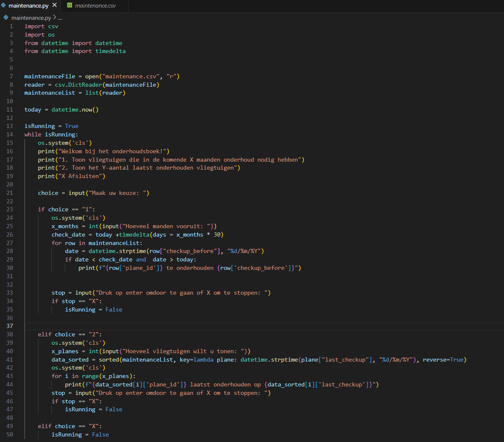Click 'range' on line 43
Screen dimensions: 504x442
pos(90,376)
